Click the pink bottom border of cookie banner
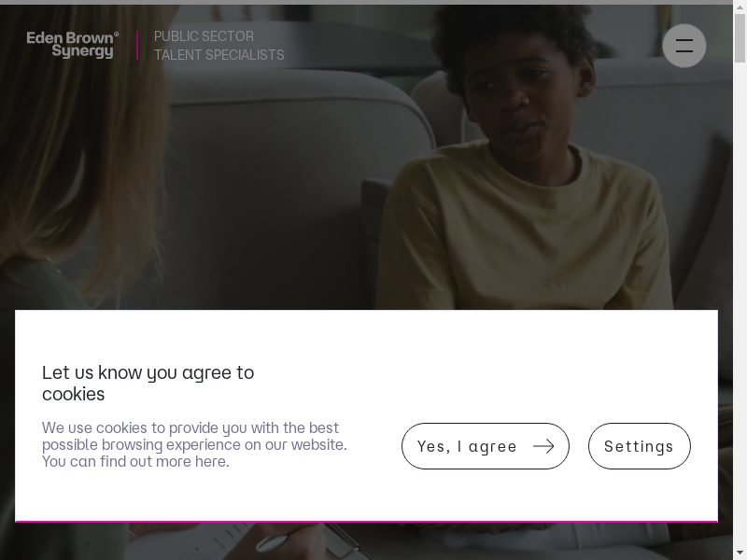 click(366, 522)
